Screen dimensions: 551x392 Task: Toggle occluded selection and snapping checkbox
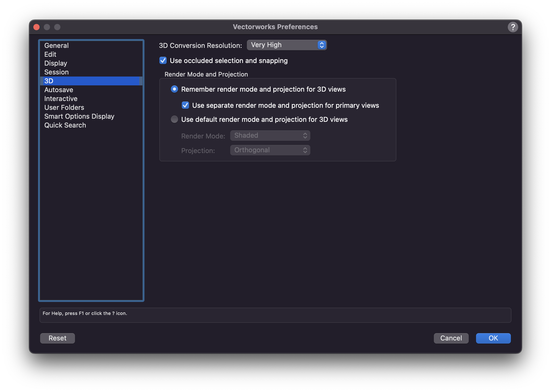coord(163,61)
